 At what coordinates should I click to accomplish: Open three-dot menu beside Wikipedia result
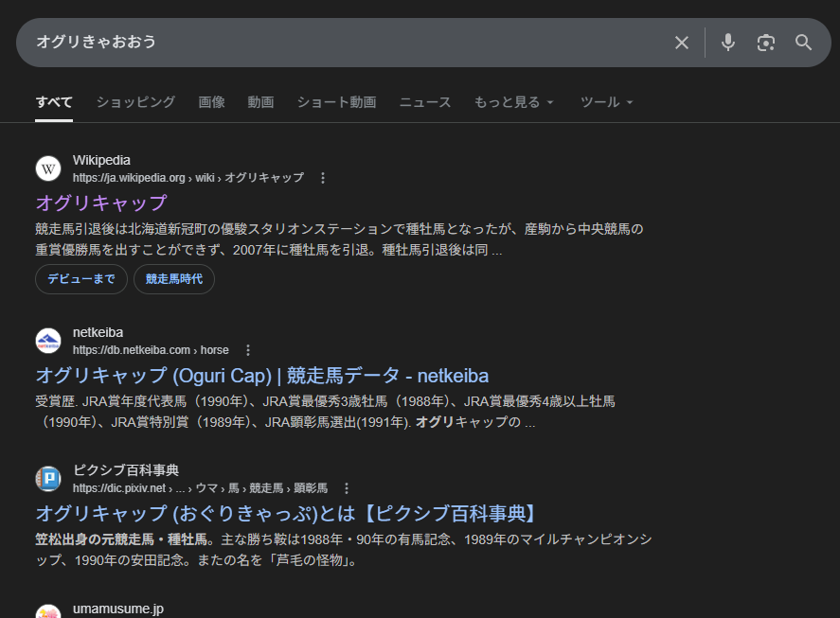tap(323, 178)
